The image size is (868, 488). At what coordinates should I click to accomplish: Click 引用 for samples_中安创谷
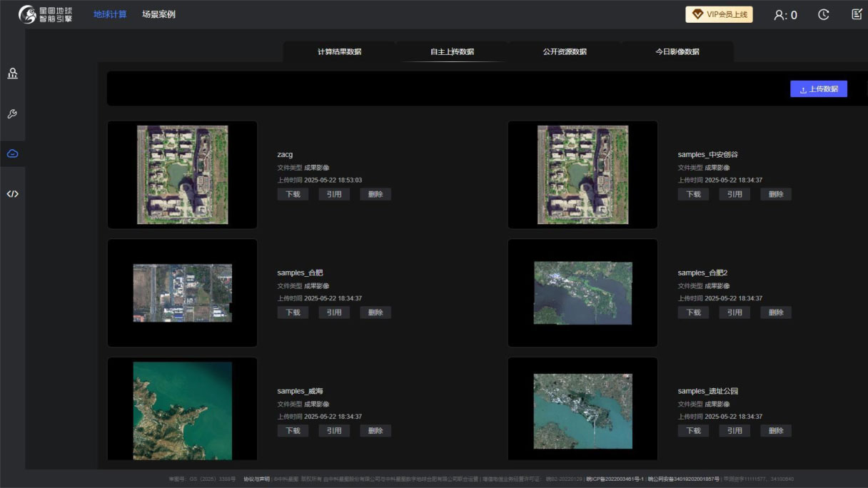[735, 194]
